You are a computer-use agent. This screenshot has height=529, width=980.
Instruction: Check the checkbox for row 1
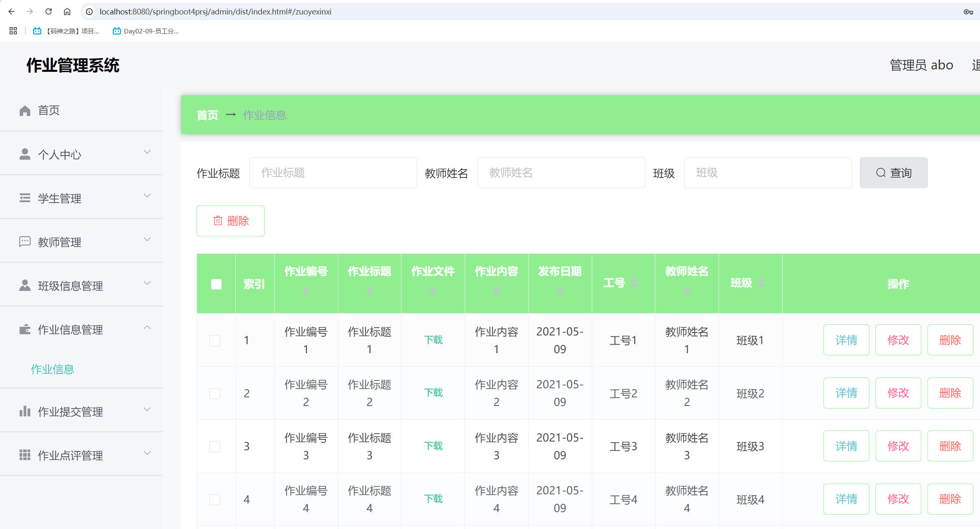tap(215, 340)
